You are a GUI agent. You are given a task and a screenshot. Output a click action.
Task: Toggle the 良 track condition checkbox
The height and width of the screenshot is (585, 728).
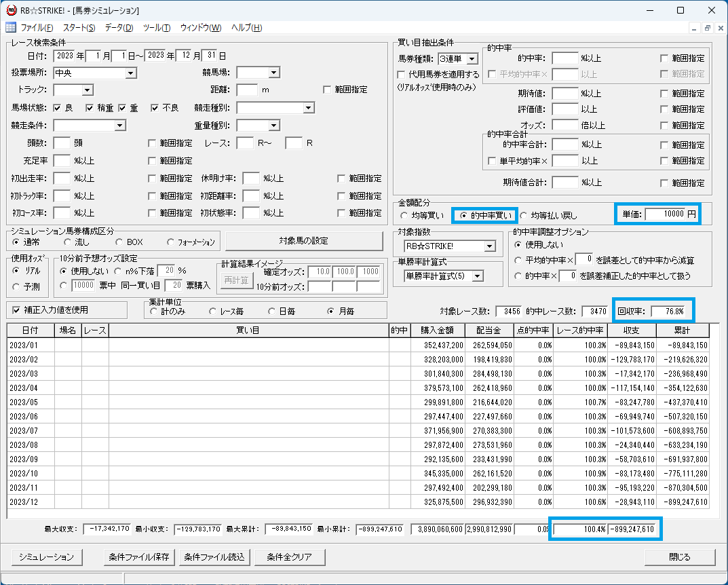[57, 108]
